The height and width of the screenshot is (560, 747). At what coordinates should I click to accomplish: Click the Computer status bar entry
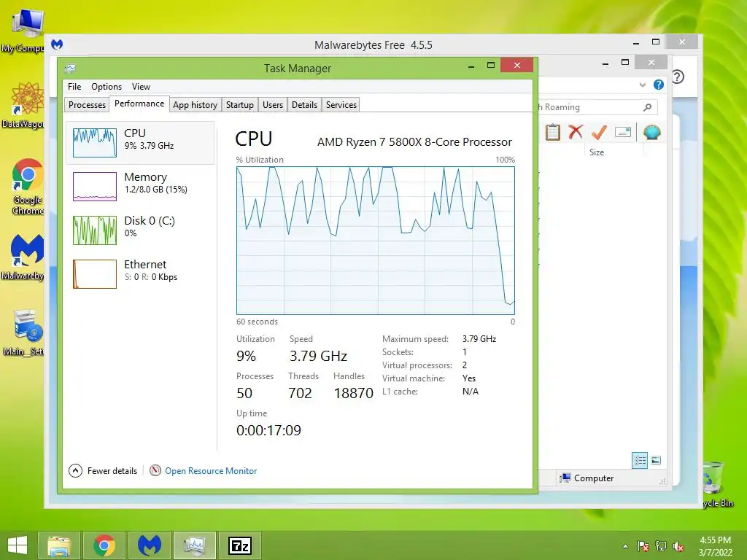(587, 478)
